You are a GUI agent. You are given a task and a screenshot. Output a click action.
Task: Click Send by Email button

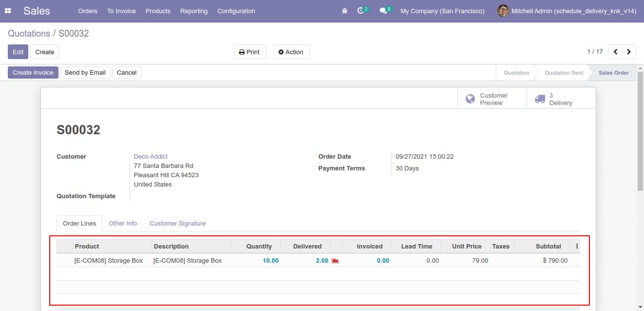point(85,73)
